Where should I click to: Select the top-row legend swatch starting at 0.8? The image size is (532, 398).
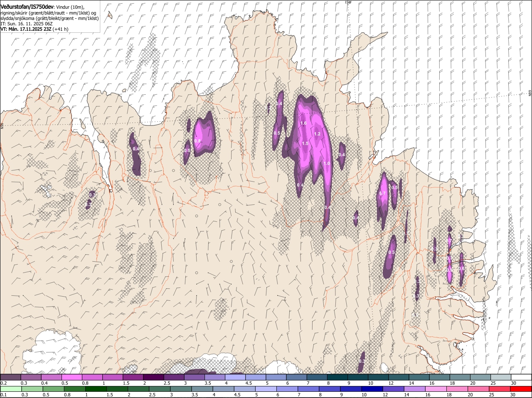92,377
